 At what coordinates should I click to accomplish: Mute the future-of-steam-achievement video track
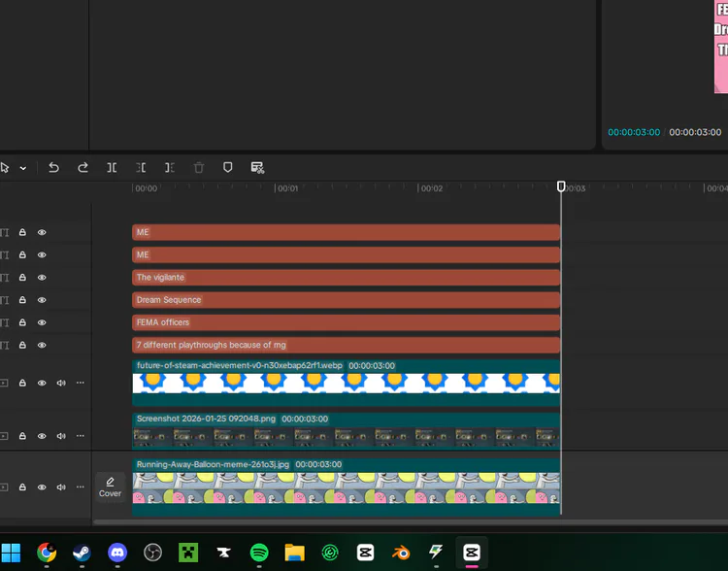click(x=61, y=383)
